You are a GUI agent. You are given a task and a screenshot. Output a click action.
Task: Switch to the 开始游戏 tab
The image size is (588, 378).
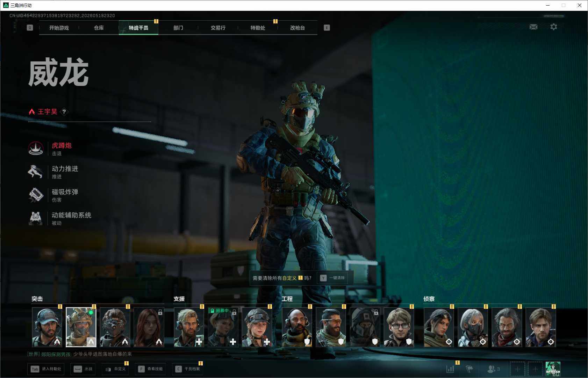pos(59,28)
